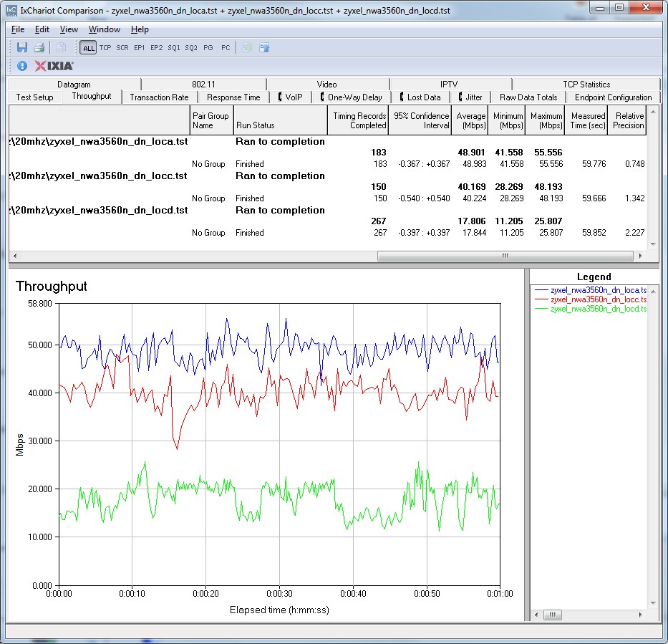Click the Legend panel horizontal scrollbar thumb
This screenshot has height=644, width=668.
coord(553,615)
